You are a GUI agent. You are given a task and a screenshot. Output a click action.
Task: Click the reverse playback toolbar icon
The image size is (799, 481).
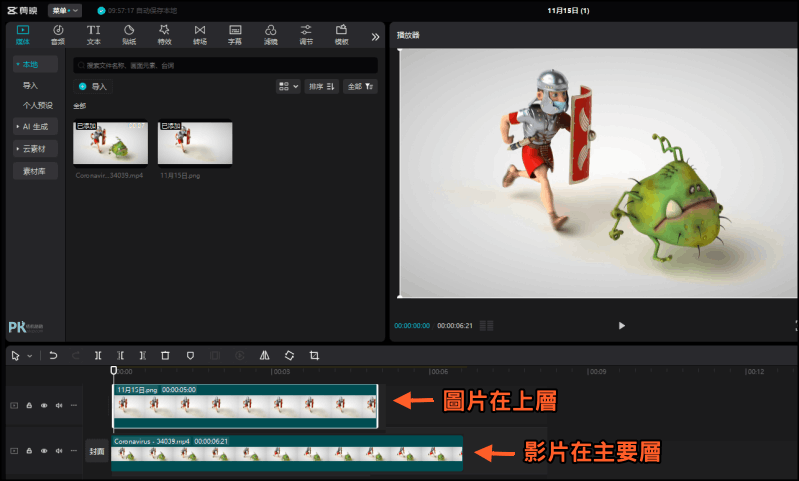point(239,356)
